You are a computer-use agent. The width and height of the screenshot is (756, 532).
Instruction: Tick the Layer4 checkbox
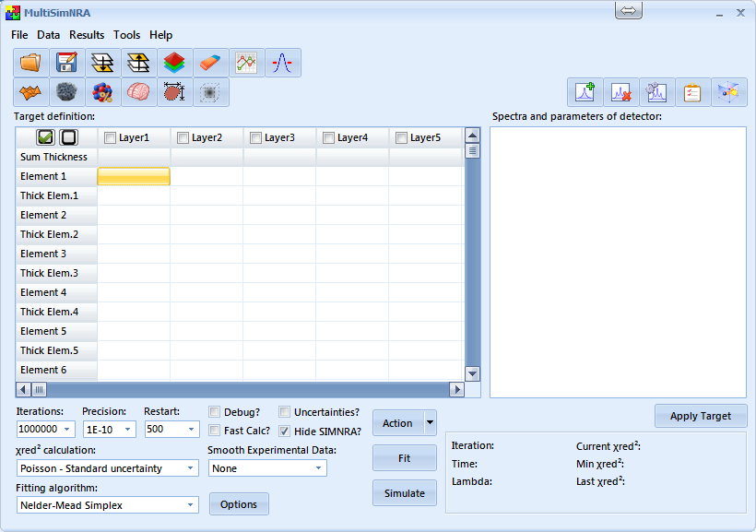pyautogui.click(x=328, y=138)
